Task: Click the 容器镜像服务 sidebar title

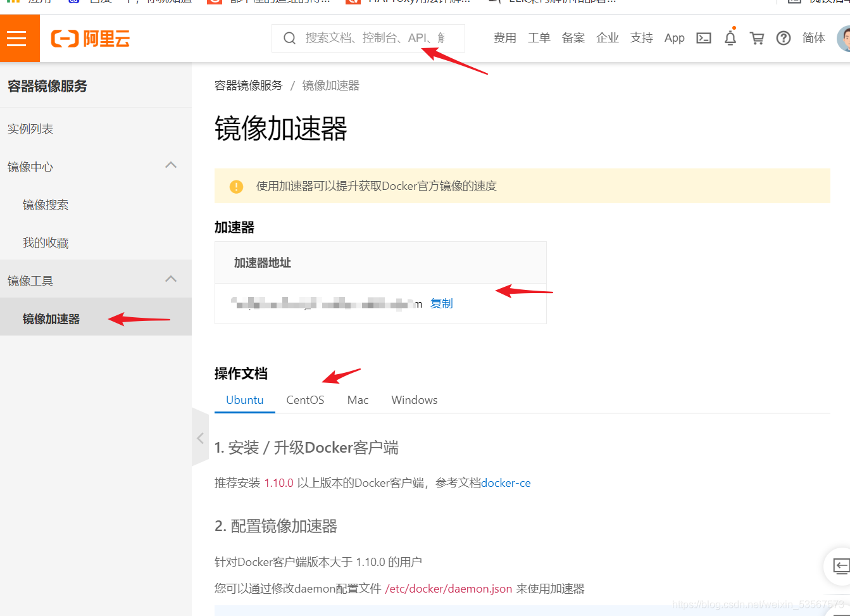Action: pos(47,86)
